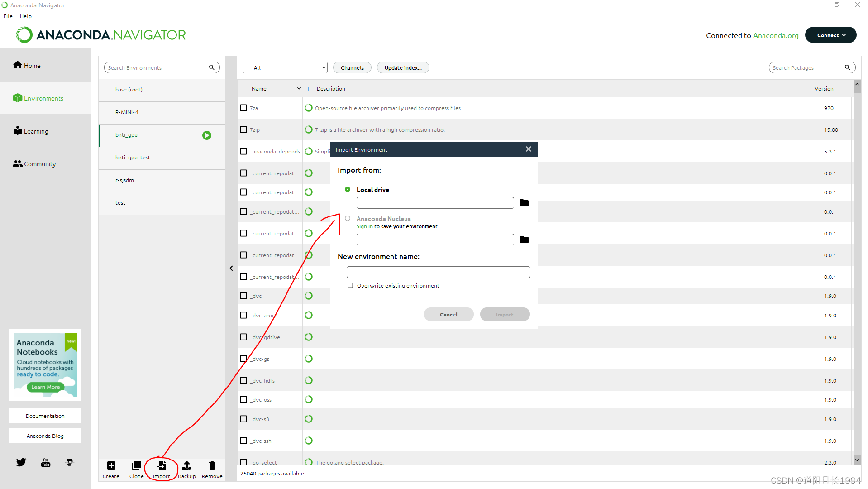Screen dimensions: 868x489
Task: Enable Overwrite existing environment checkbox
Action: tap(350, 285)
